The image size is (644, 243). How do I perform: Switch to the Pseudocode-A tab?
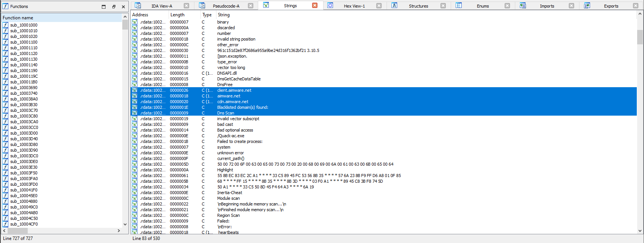click(226, 6)
